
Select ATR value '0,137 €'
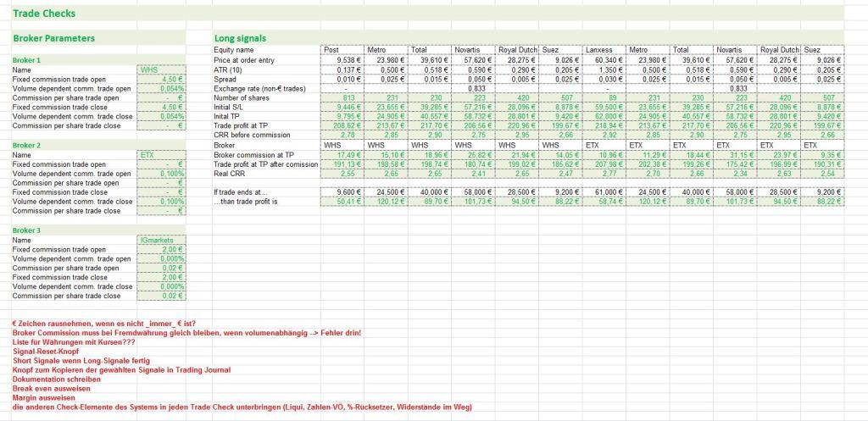tap(342, 69)
